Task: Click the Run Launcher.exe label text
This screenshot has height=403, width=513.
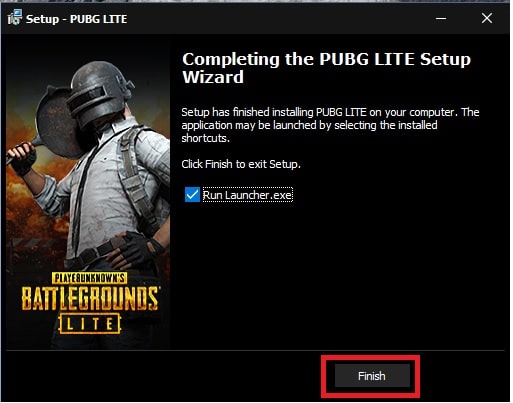Action: [249, 196]
